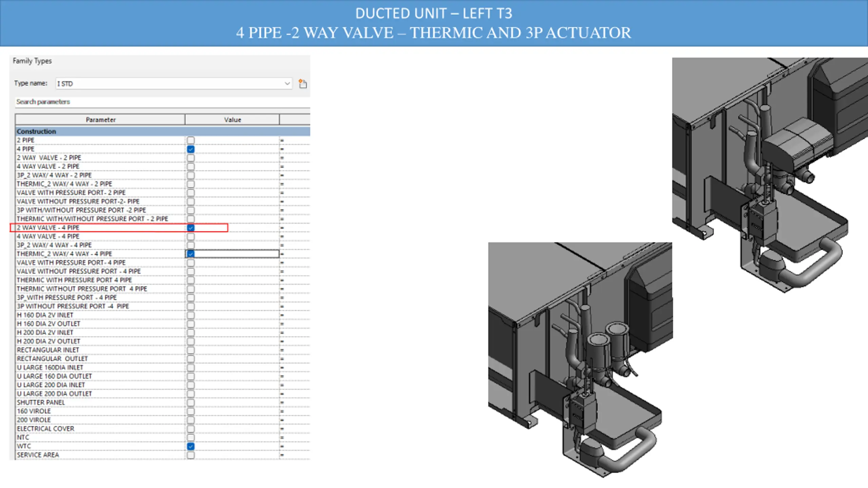Screen dimensions: 868x488
Task: Check the RECTANGULAR INLET checkbox
Action: (191, 350)
